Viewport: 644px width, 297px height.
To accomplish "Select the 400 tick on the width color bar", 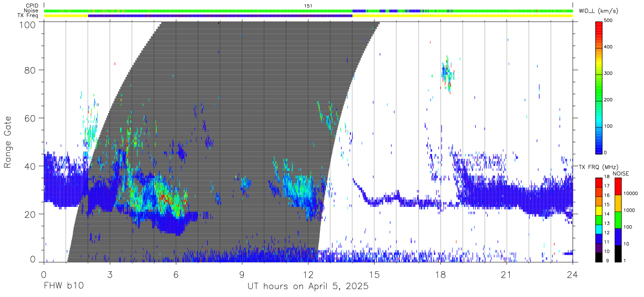I will pyautogui.click(x=608, y=47).
